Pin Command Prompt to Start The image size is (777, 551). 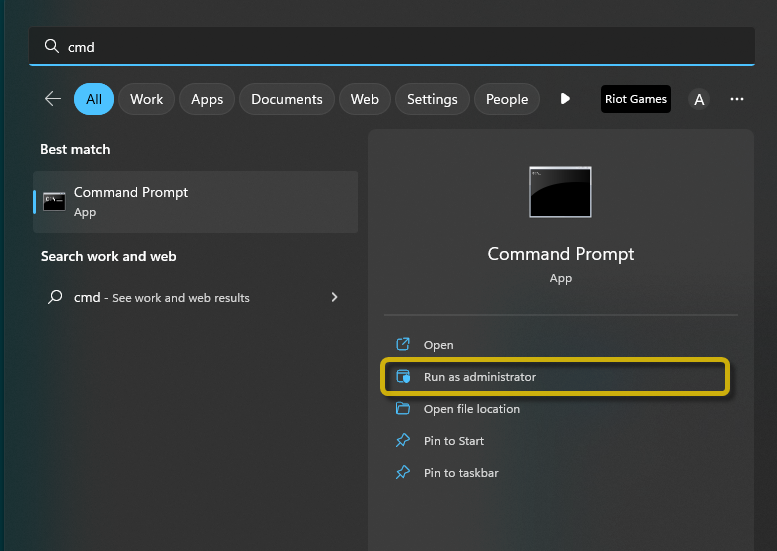[x=454, y=441]
